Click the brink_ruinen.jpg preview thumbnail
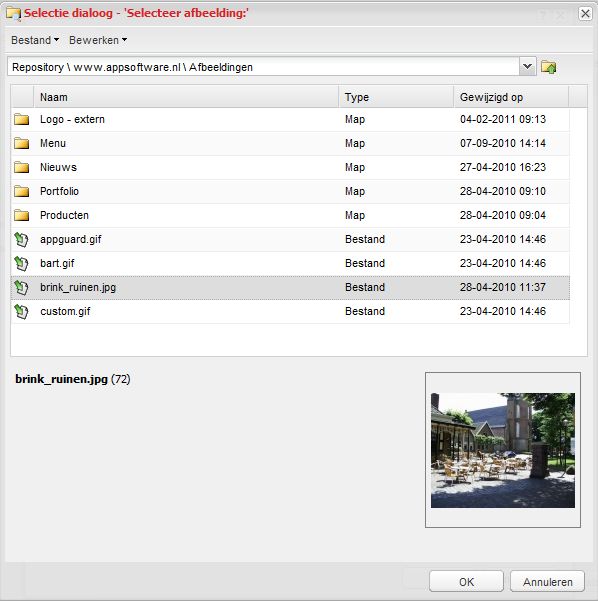The width and height of the screenshot is (598, 601). tap(503, 450)
